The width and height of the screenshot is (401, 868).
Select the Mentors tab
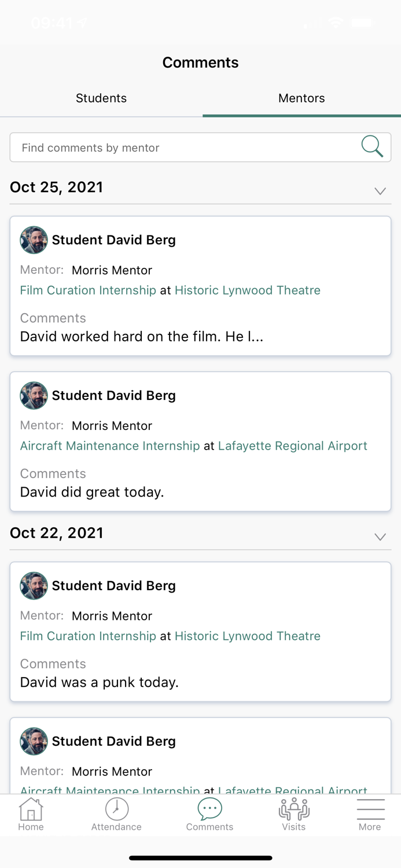pyautogui.click(x=301, y=98)
